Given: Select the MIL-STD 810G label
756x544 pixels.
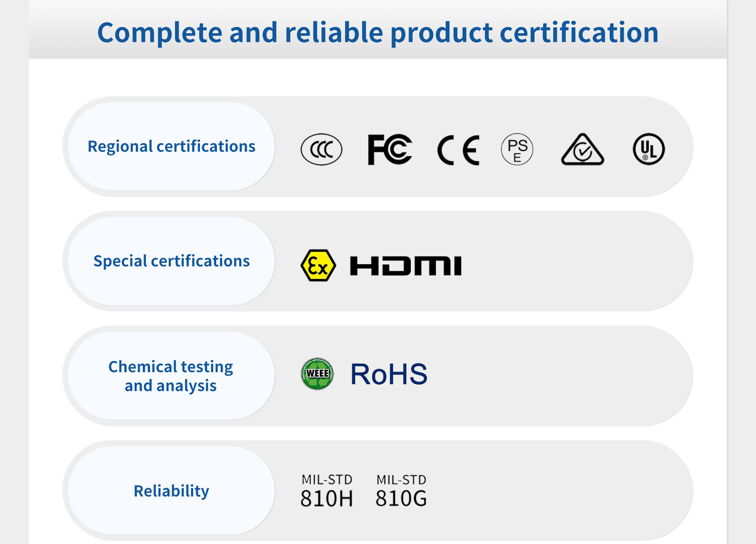Looking at the screenshot, I should coord(401,490).
